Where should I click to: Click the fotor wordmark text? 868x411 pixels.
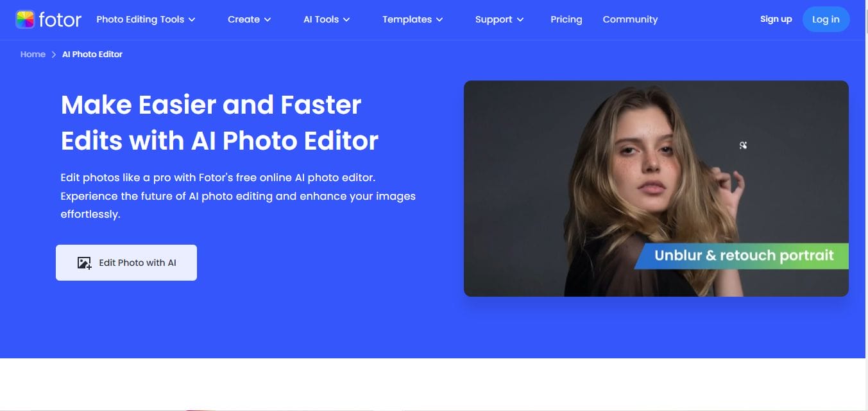(x=60, y=20)
